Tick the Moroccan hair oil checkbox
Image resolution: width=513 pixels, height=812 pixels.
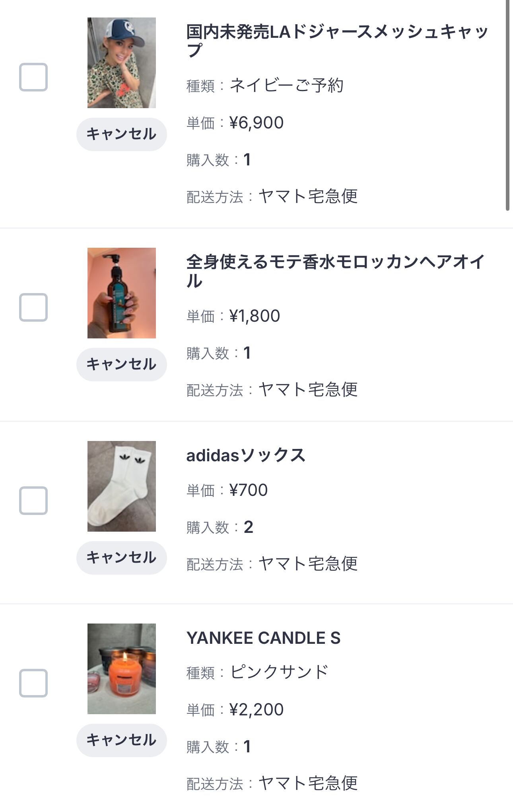pyautogui.click(x=33, y=307)
